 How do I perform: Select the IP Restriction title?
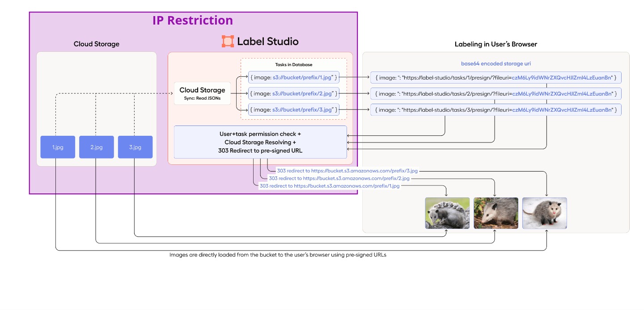[x=192, y=20]
